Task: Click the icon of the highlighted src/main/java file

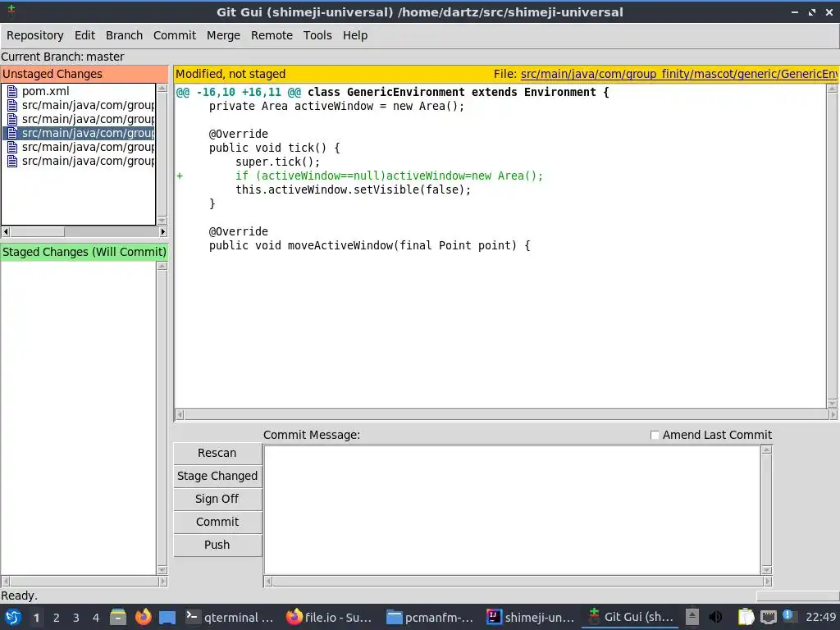Action: coord(12,134)
